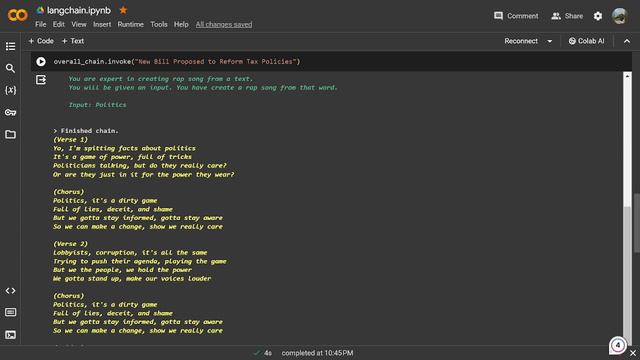
Task: Add a new Code cell
Action: point(41,41)
